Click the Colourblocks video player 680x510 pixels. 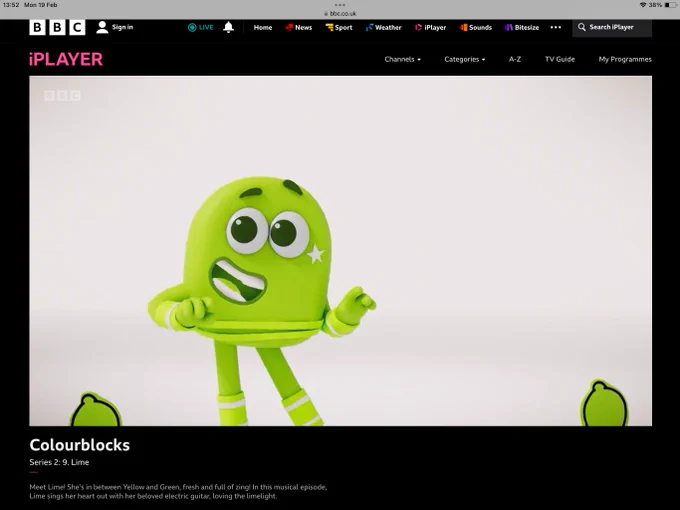(340, 251)
